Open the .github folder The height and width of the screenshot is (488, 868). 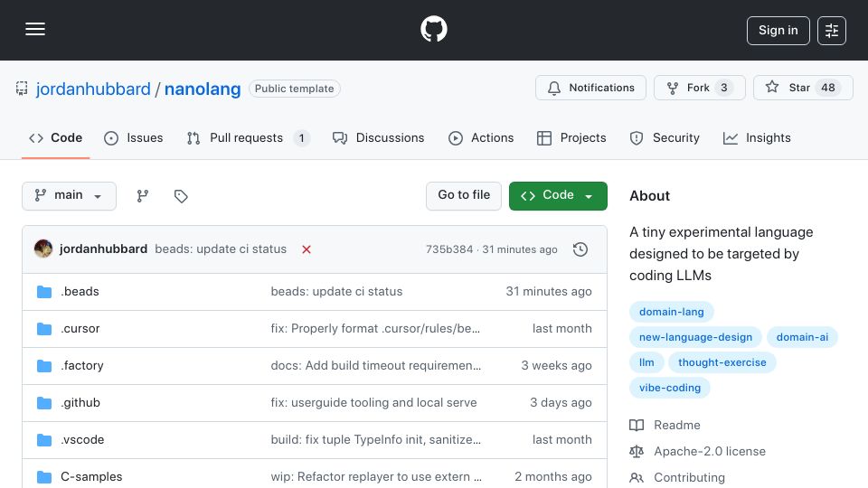80,403
